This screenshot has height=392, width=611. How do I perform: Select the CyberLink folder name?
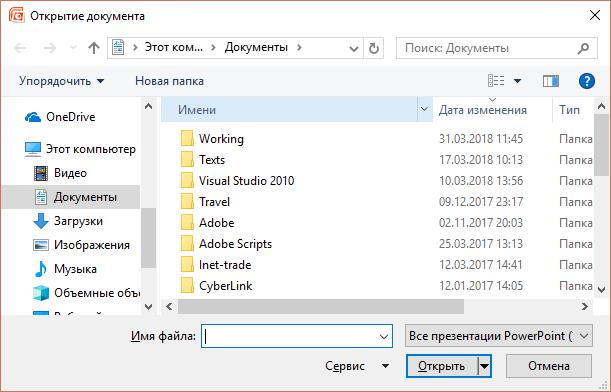tap(226, 286)
